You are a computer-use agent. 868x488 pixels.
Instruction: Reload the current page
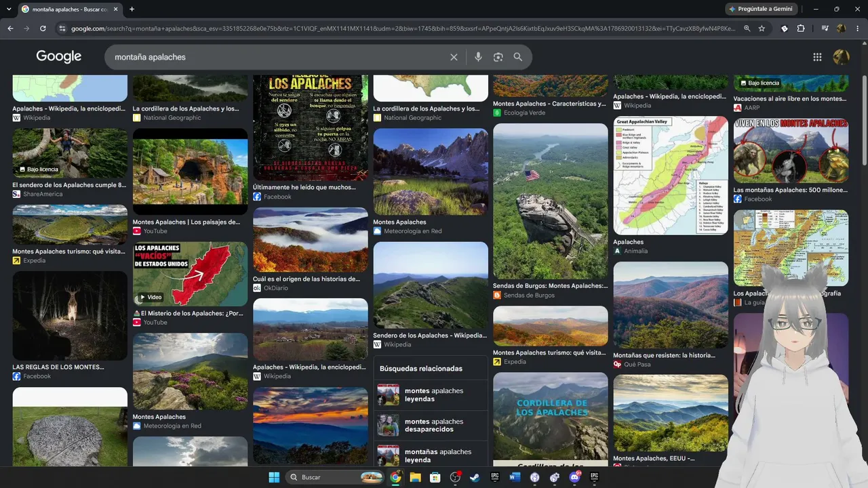[43, 28]
